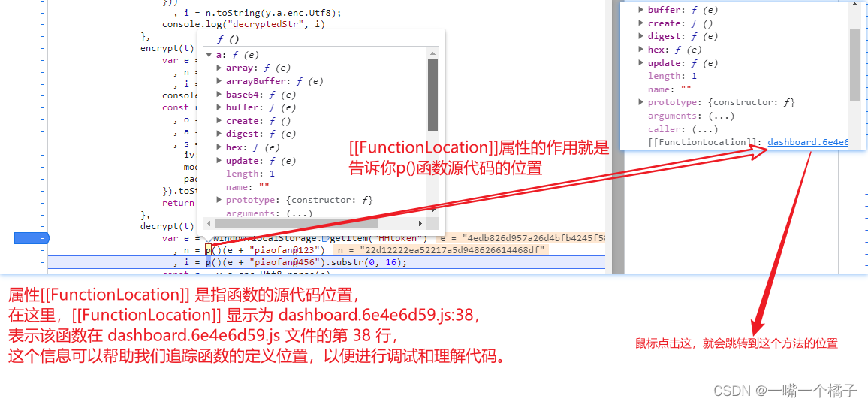The image size is (868, 405).
Task: Click 'arguments: (...)' getter in right-side panel
Action: 691,116
